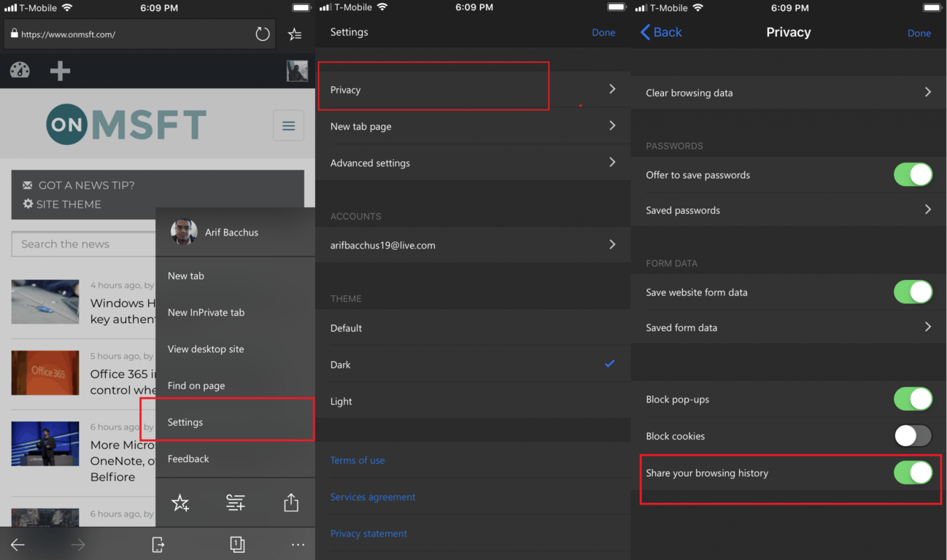Screen dimensions: 947x560
Task: Click the lock icon in address bar
Action: 14,34
